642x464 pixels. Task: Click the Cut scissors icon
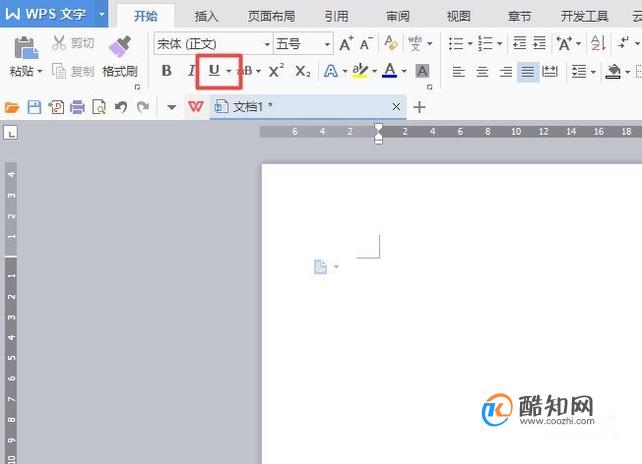(59, 43)
